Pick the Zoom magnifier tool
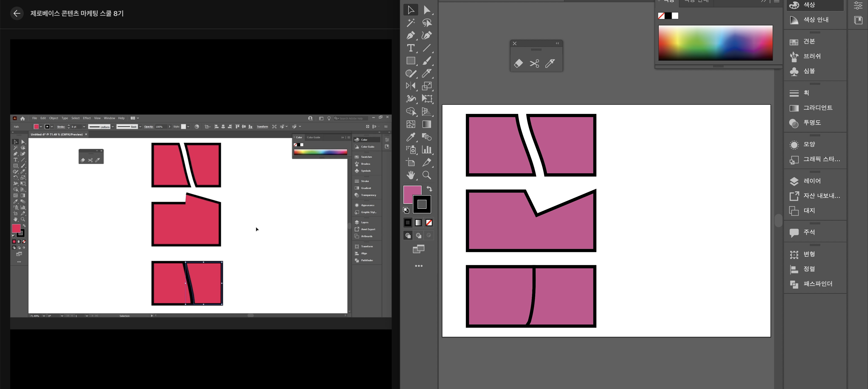The width and height of the screenshot is (868, 389). click(x=427, y=175)
